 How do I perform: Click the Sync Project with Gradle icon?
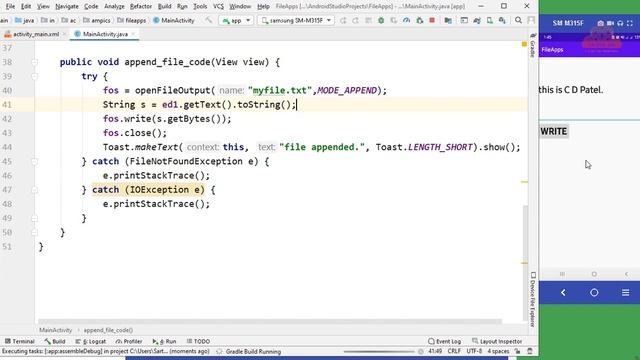(477, 20)
